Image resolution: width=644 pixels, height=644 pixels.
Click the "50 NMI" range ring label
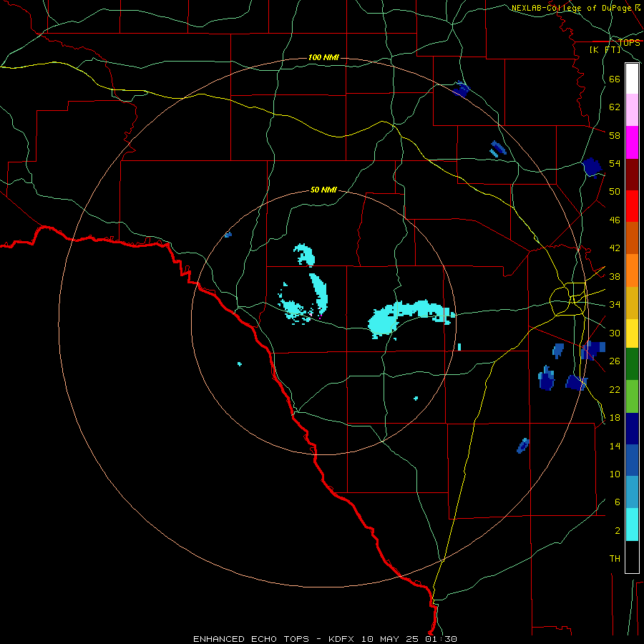323,190
